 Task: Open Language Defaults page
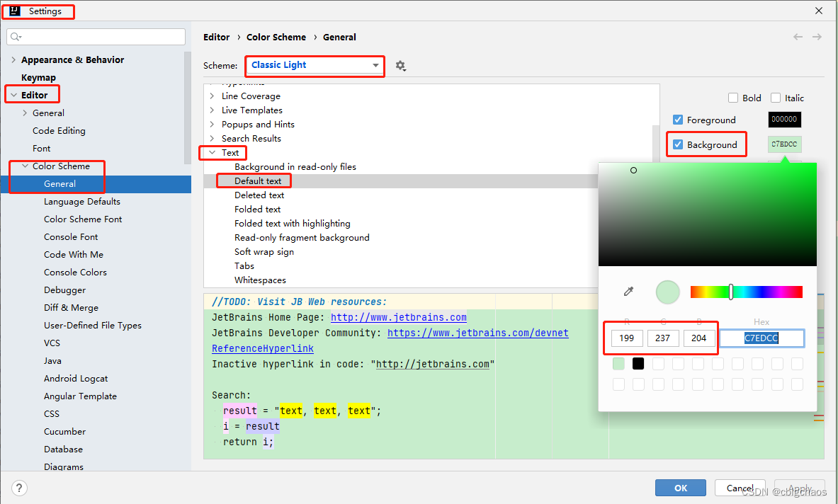click(x=81, y=201)
